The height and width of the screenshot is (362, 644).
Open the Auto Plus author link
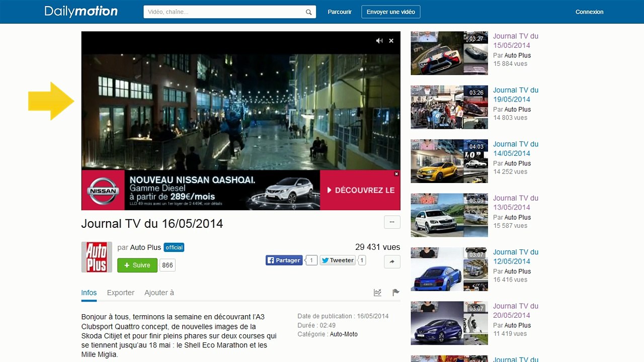(145, 247)
